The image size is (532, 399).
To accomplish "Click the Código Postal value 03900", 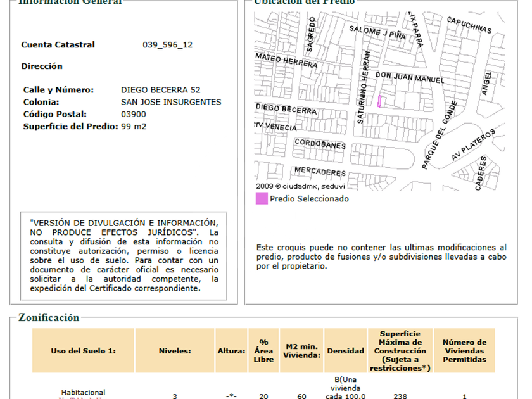I will (x=133, y=114).
